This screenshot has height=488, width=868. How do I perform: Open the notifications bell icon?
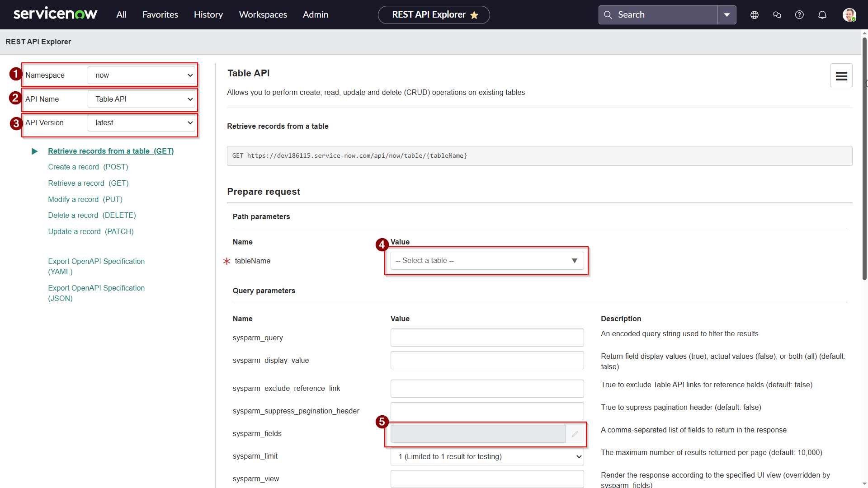point(822,15)
